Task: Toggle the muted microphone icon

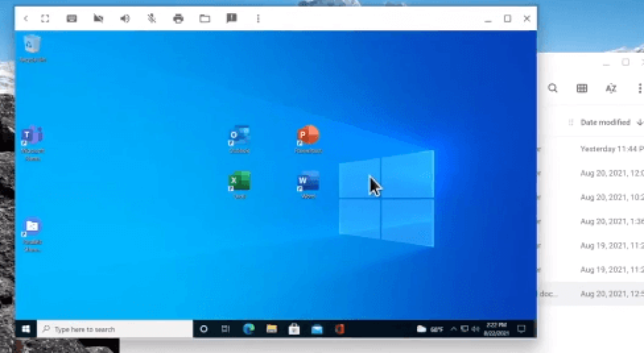Action: click(x=152, y=18)
